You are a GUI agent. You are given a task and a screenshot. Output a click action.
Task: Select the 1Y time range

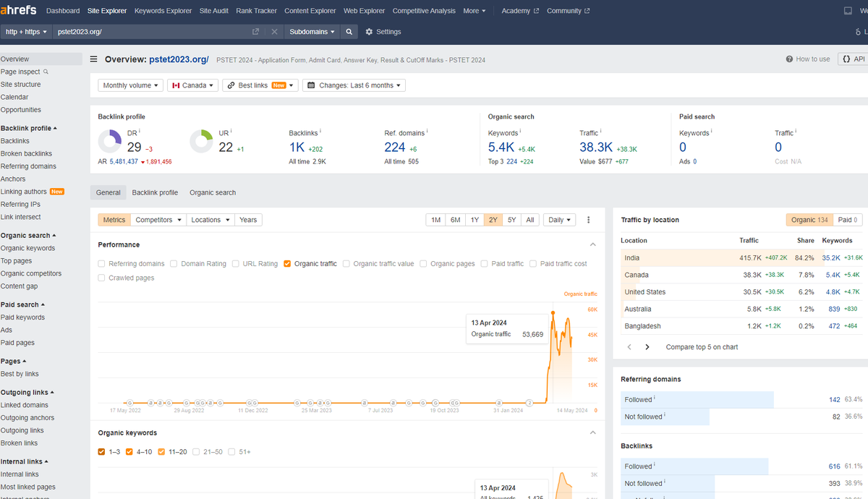tap(475, 220)
